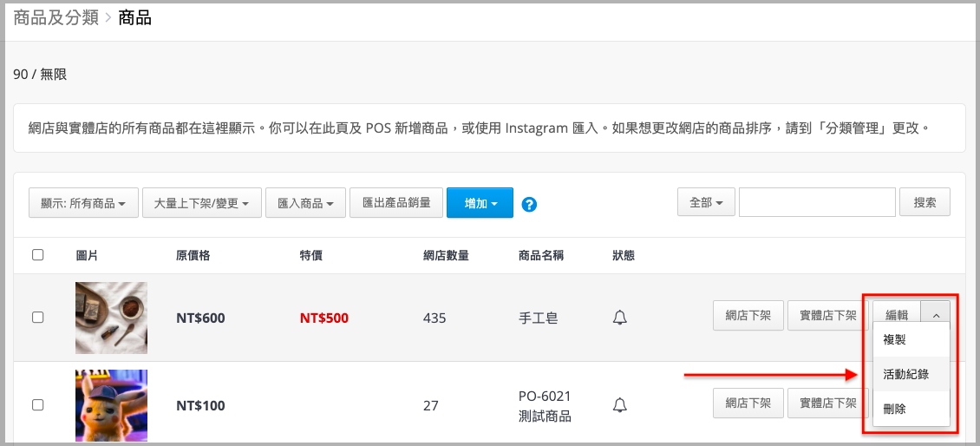Screen dimensions: 980x446
Task: Click the 商品名稱 column header
Action: tap(541, 255)
